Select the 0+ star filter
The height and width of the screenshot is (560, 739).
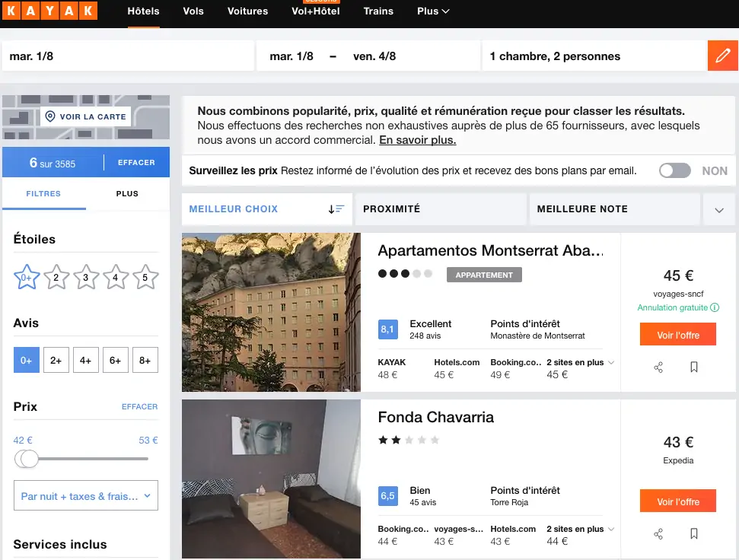click(x=27, y=277)
